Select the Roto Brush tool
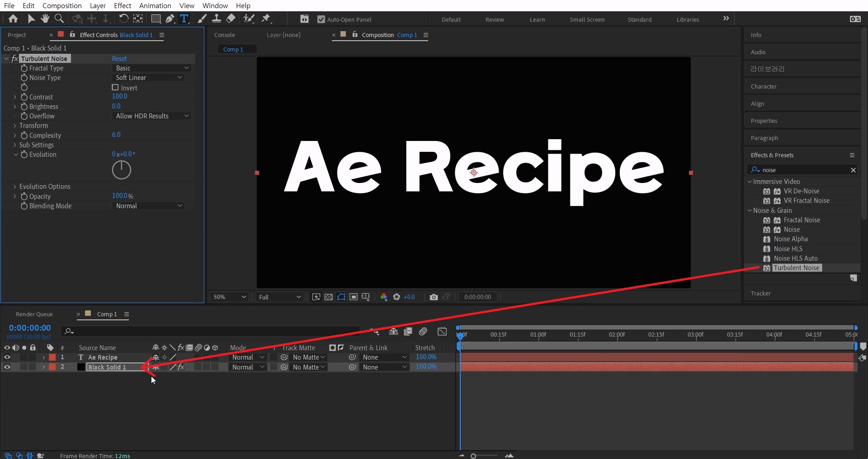The height and width of the screenshot is (459, 868). (x=249, y=19)
